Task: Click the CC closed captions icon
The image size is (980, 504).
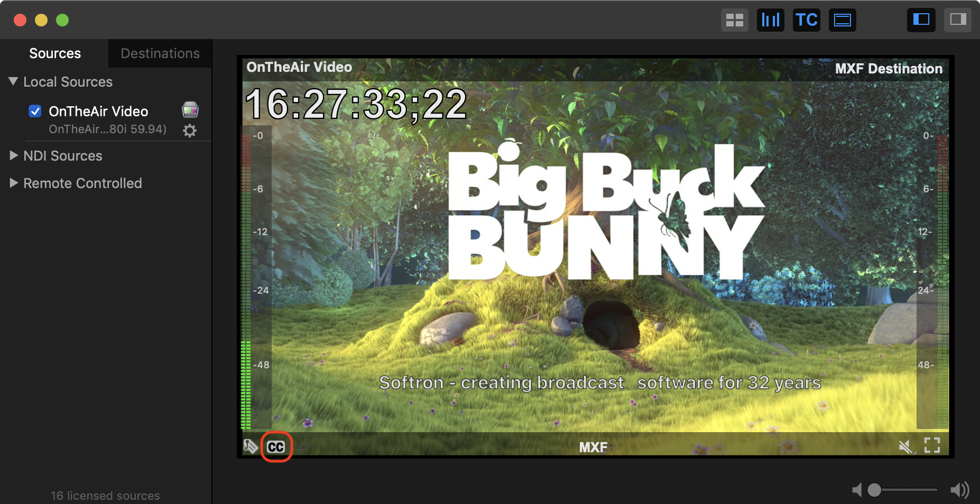Action: (276, 447)
